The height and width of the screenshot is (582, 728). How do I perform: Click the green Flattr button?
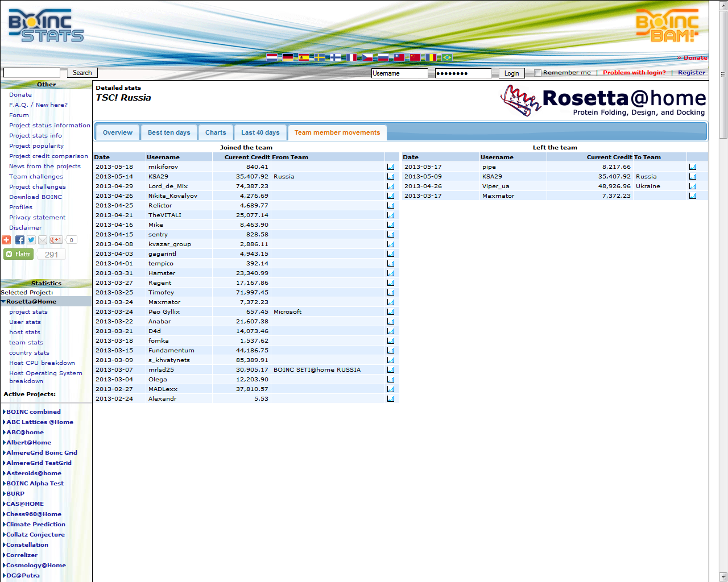(19, 254)
